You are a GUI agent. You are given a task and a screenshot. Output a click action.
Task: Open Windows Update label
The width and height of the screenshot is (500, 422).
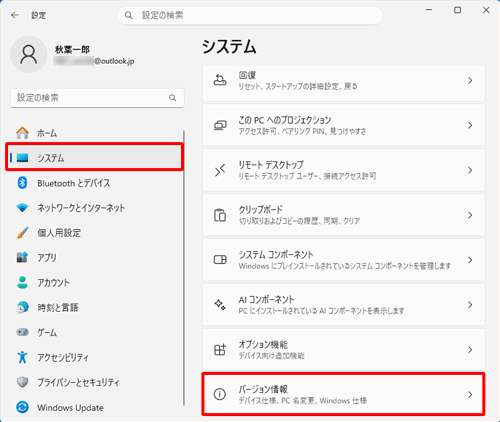click(70, 408)
